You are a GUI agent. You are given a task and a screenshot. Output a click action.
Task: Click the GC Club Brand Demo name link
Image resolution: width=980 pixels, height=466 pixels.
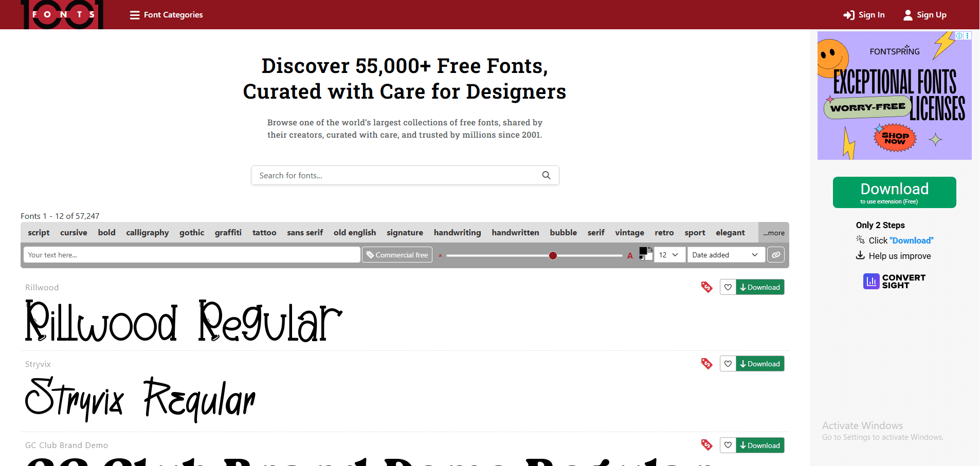pos(67,445)
